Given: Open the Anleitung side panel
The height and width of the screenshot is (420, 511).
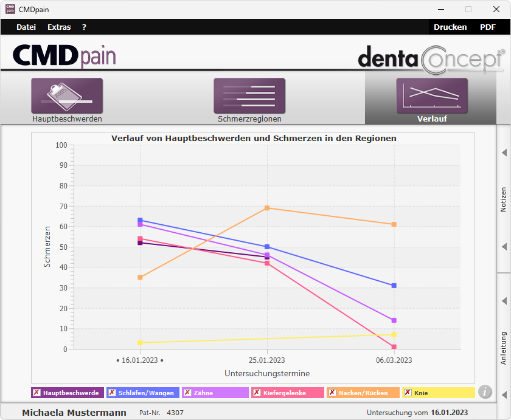Looking at the screenshot, I should (504, 348).
